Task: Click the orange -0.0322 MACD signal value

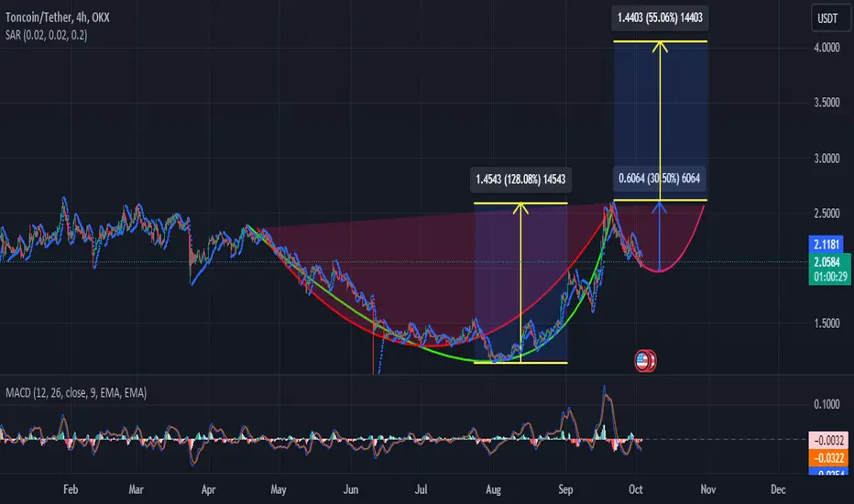Action: (x=829, y=457)
